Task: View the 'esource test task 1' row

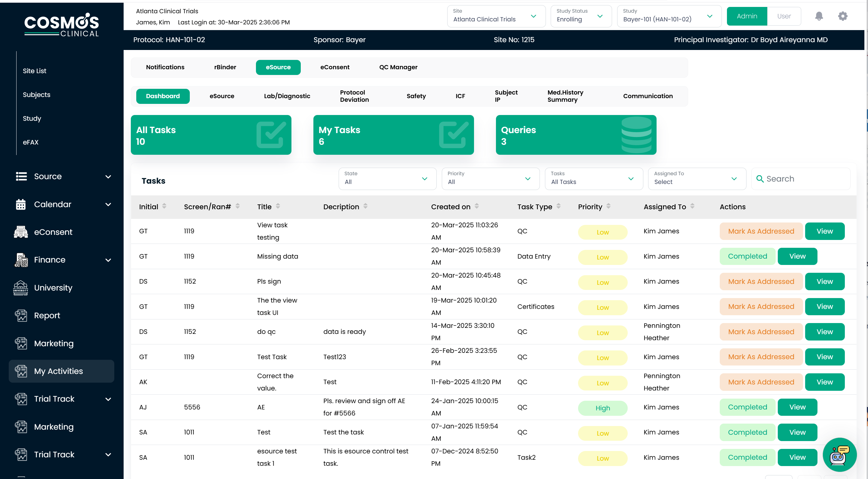Action: click(797, 457)
